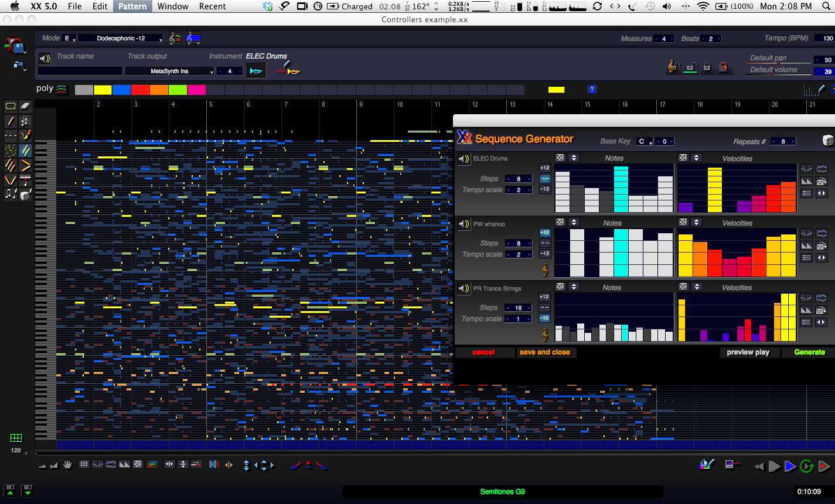
Task: Open the Recent menu
Action: pyautogui.click(x=212, y=6)
